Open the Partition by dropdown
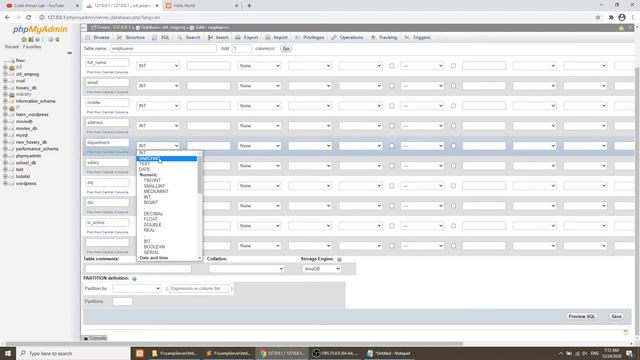Screen dimensions: 640x360 [136, 289]
